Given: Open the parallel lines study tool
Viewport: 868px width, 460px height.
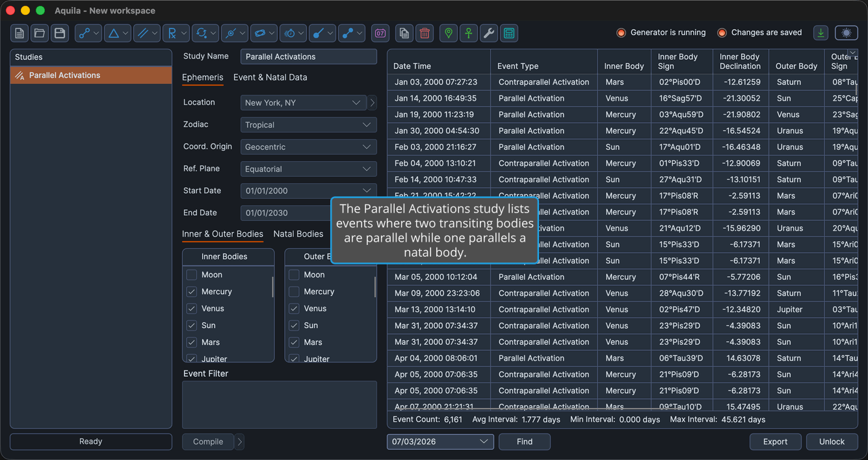Looking at the screenshot, I should [146, 32].
